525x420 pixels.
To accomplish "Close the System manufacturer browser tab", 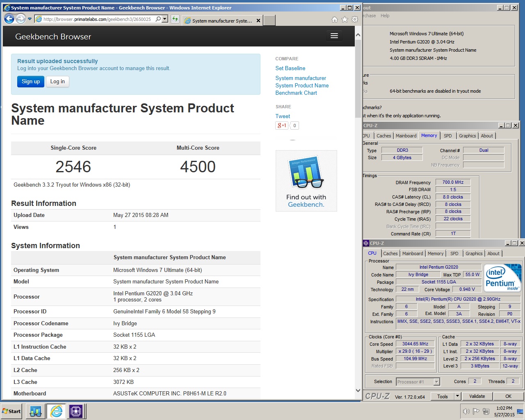I will [258, 21].
